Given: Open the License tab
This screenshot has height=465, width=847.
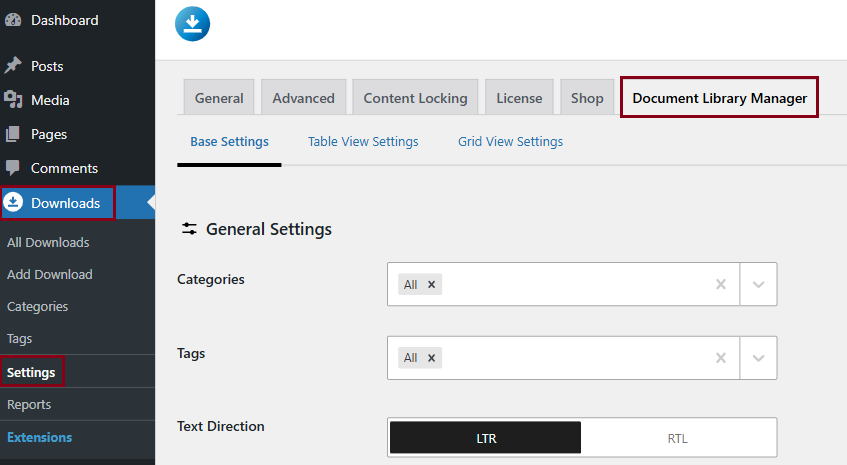Looking at the screenshot, I should coord(519,98).
